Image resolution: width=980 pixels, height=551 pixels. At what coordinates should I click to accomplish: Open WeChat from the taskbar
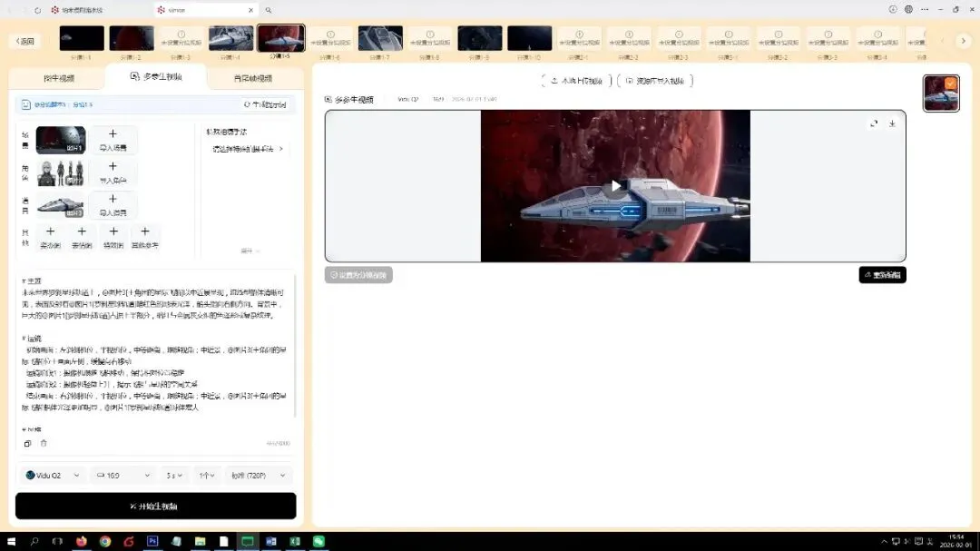tap(318, 541)
